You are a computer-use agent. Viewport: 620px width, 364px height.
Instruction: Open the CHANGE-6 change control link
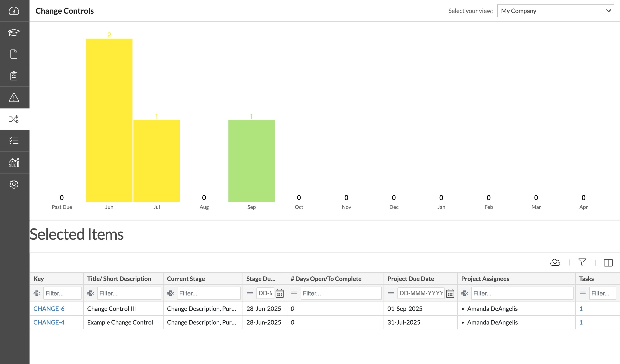pos(49,308)
